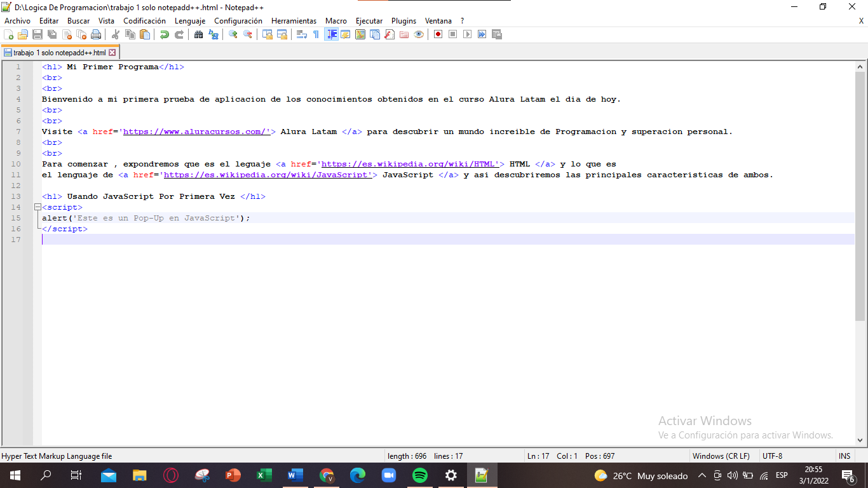Click the Stop recording macro button
The image size is (868, 488).
point(453,34)
